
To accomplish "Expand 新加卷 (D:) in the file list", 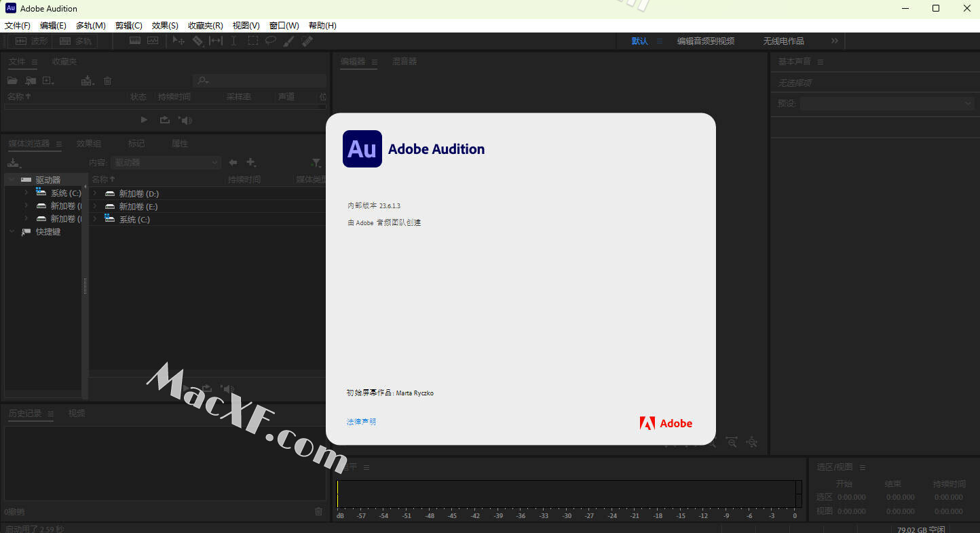I will (x=95, y=193).
